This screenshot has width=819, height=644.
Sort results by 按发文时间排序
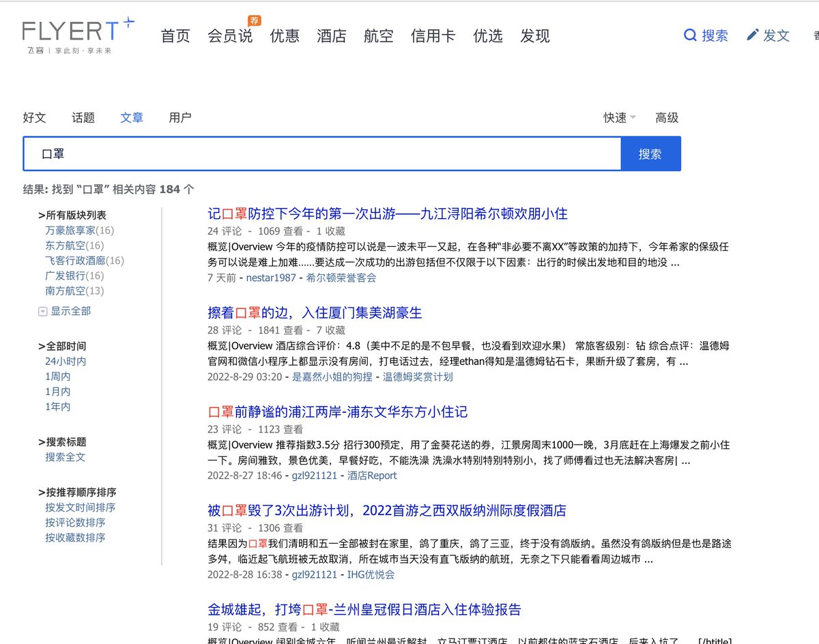click(x=81, y=508)
